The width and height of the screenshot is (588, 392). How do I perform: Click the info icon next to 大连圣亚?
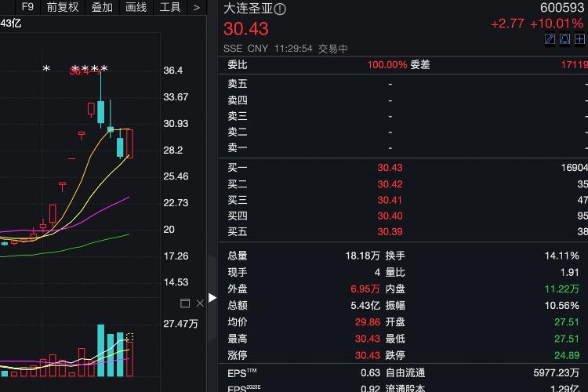(280, 9)
